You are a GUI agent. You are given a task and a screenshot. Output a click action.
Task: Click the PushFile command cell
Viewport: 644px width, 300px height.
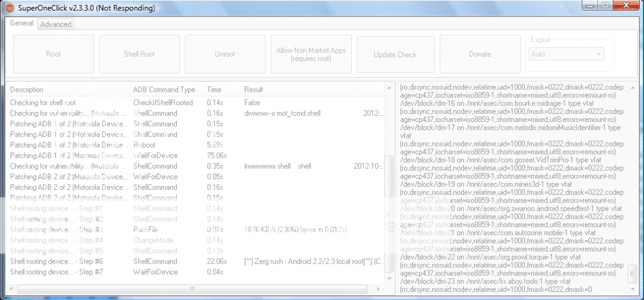(145, 230)
